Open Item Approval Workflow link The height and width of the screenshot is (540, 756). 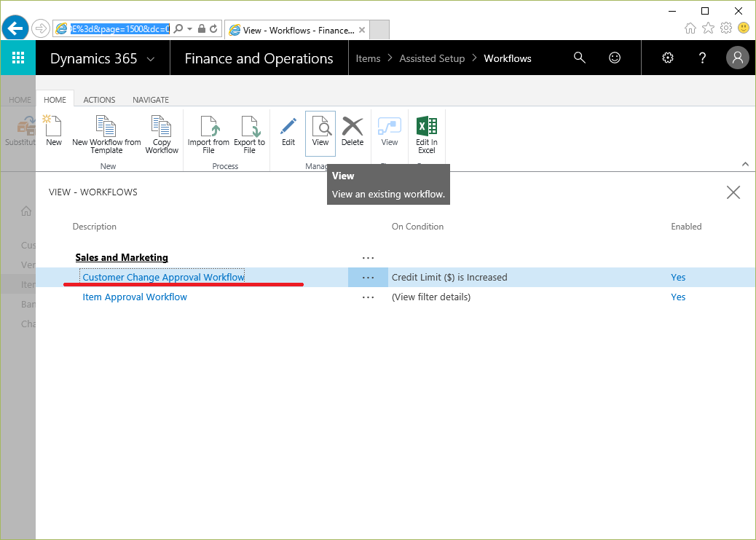[135, 297]
